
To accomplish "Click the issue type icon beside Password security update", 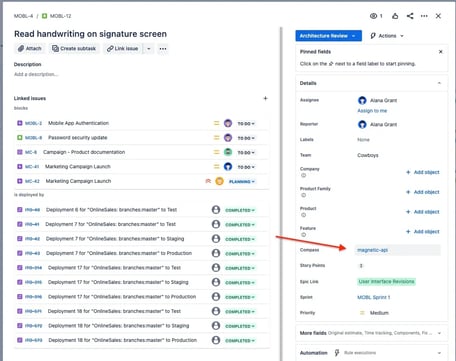I will 20,137.
